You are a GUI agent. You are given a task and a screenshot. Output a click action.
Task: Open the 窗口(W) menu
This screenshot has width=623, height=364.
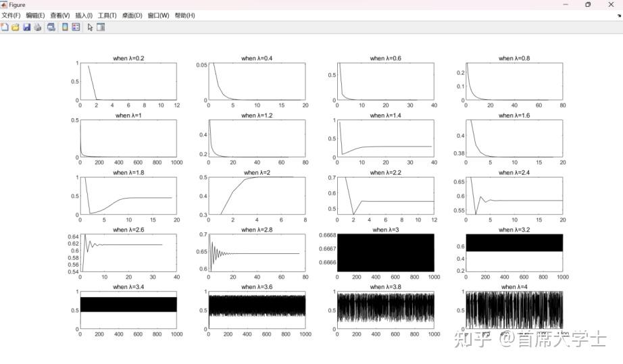point(159,16)
